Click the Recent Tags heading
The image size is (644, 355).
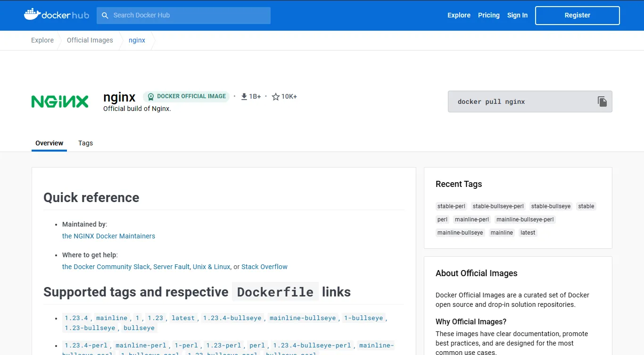click(459, 184)
